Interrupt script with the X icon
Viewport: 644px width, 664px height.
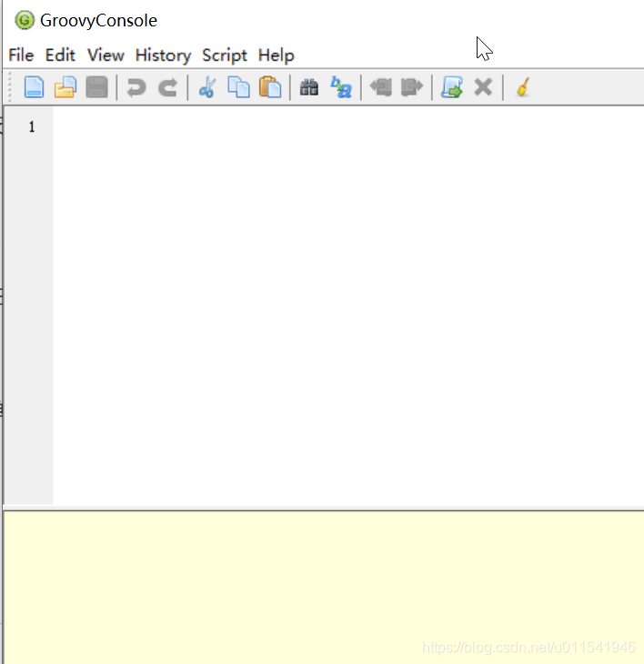click(x=483, y=87)
